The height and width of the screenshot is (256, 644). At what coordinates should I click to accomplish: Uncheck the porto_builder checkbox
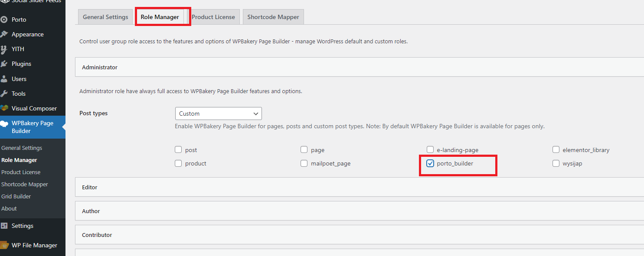[430, 163]
